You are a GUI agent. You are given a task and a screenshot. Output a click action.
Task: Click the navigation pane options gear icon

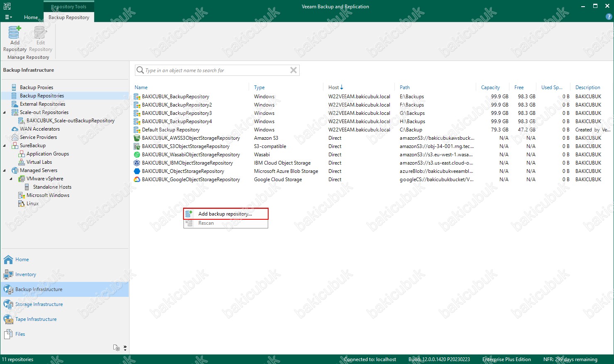pos(117,348)
